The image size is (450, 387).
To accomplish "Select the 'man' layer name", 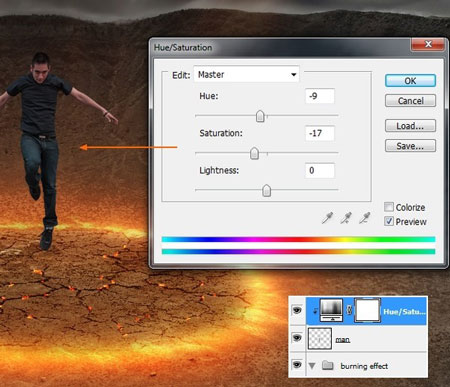I will tap(343, 340).
